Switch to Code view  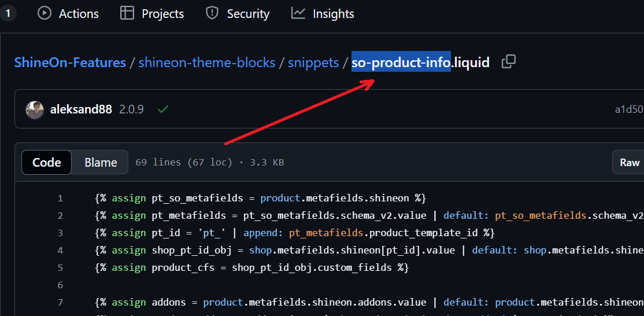(x=47, y=162)
